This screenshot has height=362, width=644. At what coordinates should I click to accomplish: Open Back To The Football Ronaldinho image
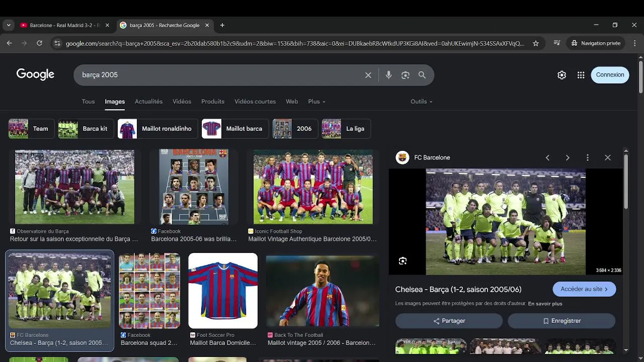323,291
